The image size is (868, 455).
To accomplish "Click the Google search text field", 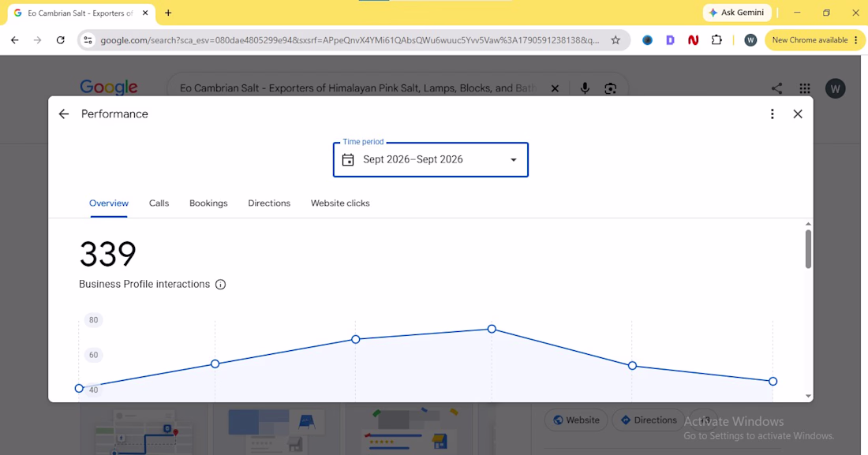I will pos(358,88).
